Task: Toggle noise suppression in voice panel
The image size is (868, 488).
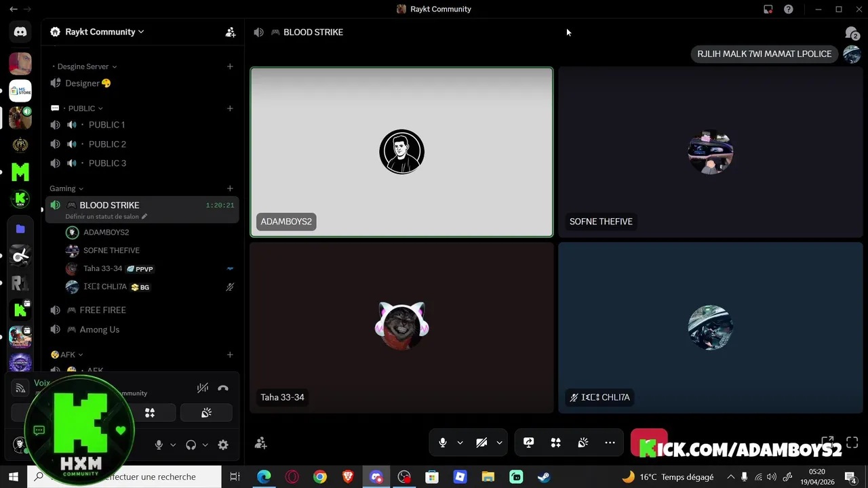Action: (x=202, y=388)
